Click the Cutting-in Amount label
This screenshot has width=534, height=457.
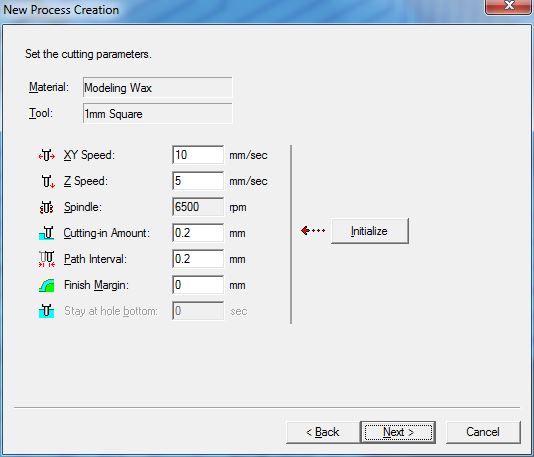click(107, 233)
